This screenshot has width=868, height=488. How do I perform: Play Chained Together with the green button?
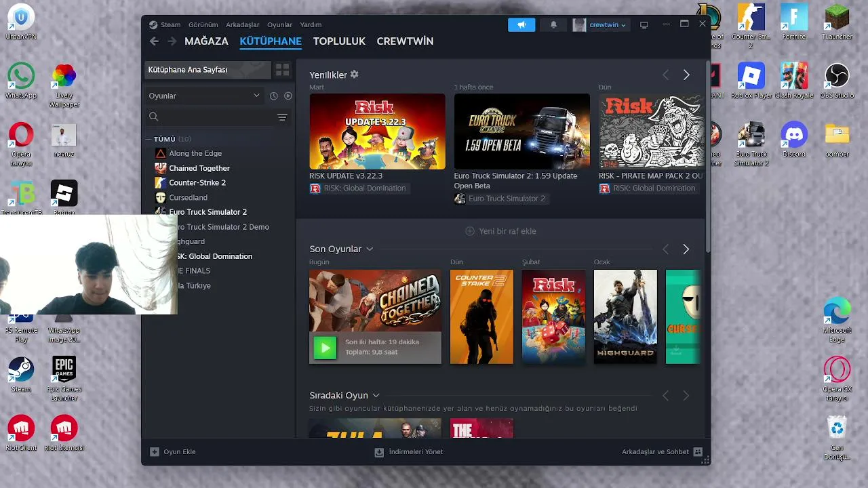tap(325, 348)
